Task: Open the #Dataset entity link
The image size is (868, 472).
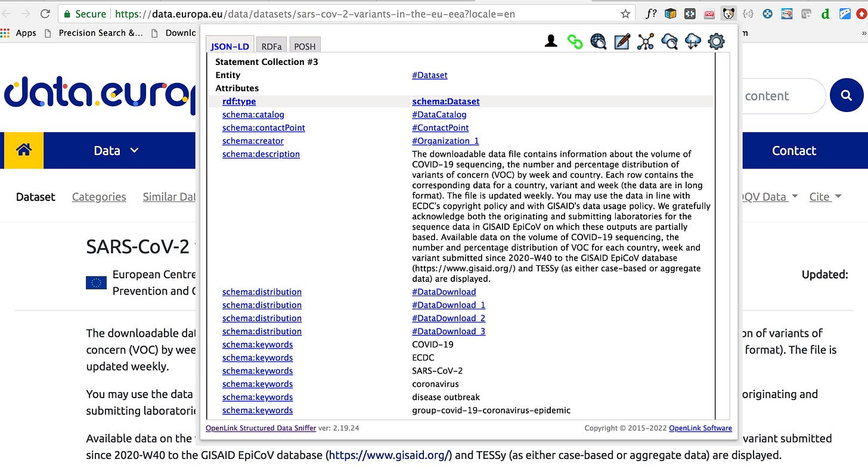Action: [x=429, y=75]
